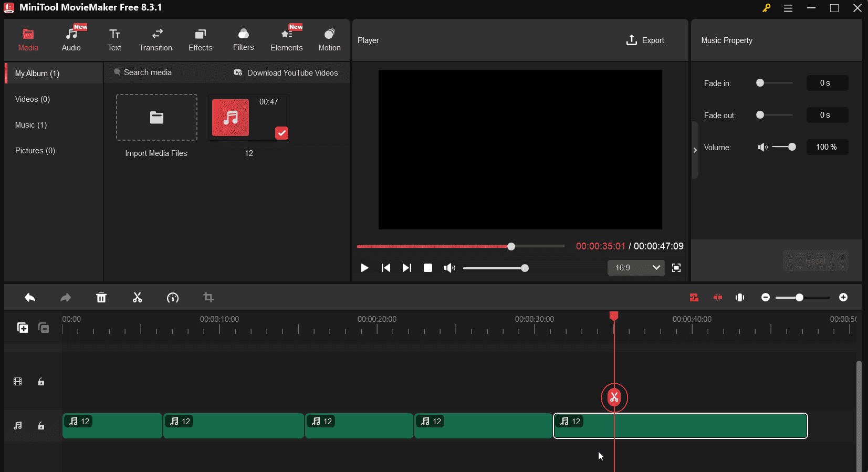Click the Delete trash icon

101,298
